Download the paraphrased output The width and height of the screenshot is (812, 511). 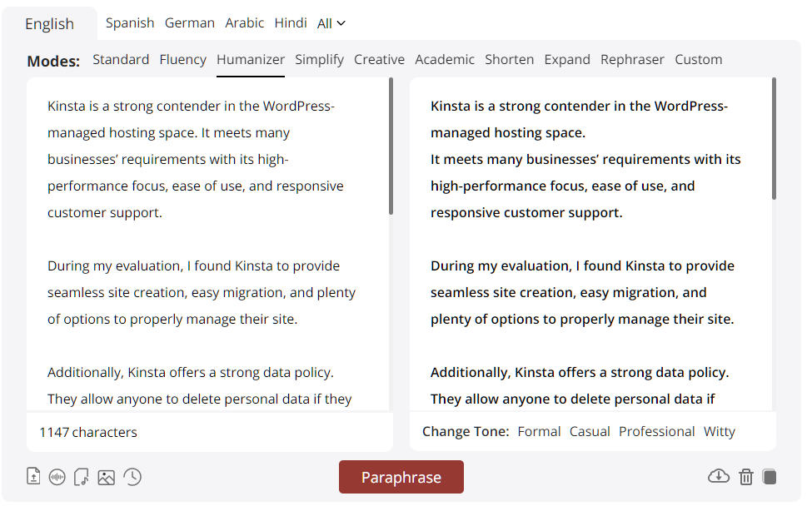tap(718, 476)
